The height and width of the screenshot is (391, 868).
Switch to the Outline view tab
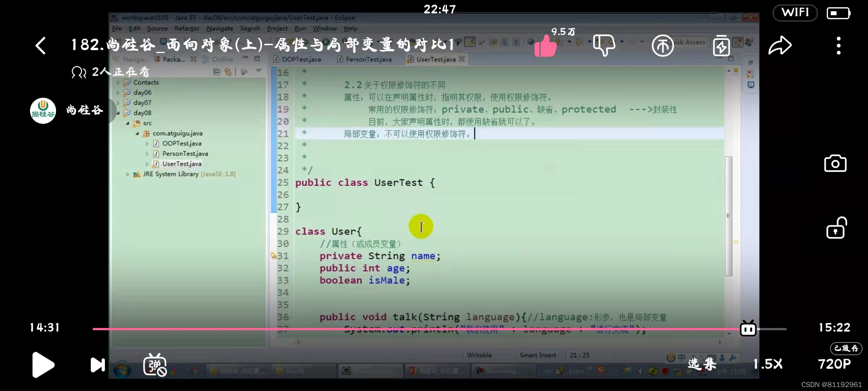pyautogui.click(x=218, y=59)
